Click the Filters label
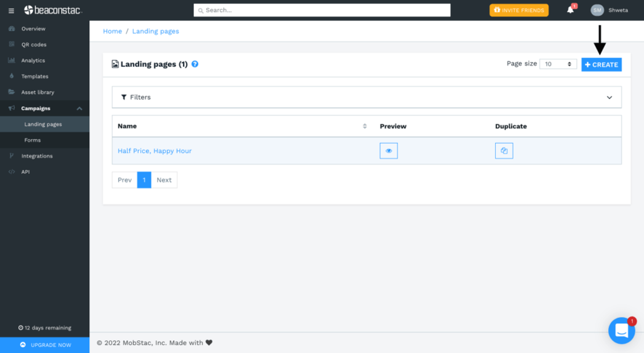Viewport: 644px width, 353px height. click(140, 97)
